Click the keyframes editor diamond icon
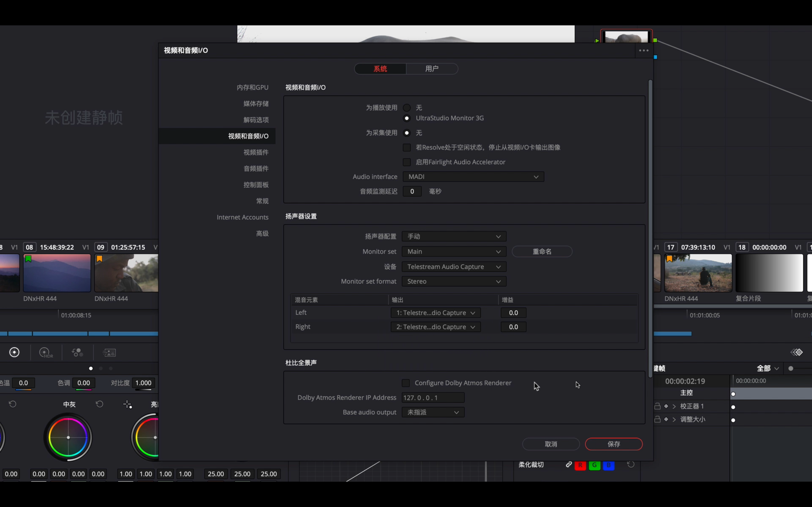The width and height of the screenshot is (812, 507). coord(797,352)
